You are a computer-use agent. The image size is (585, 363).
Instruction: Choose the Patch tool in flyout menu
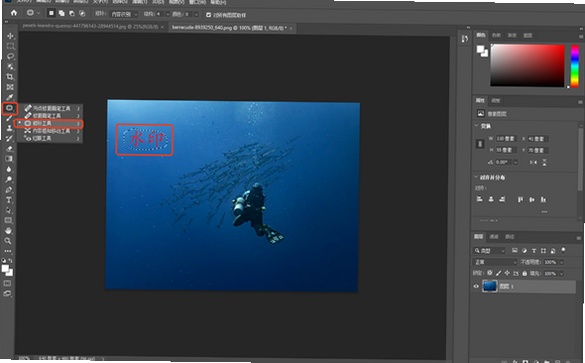49,123
